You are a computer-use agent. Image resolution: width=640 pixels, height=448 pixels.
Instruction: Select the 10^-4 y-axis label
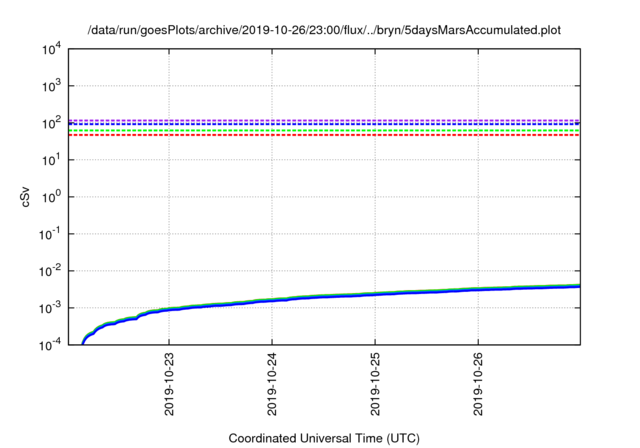coord(50,345)
